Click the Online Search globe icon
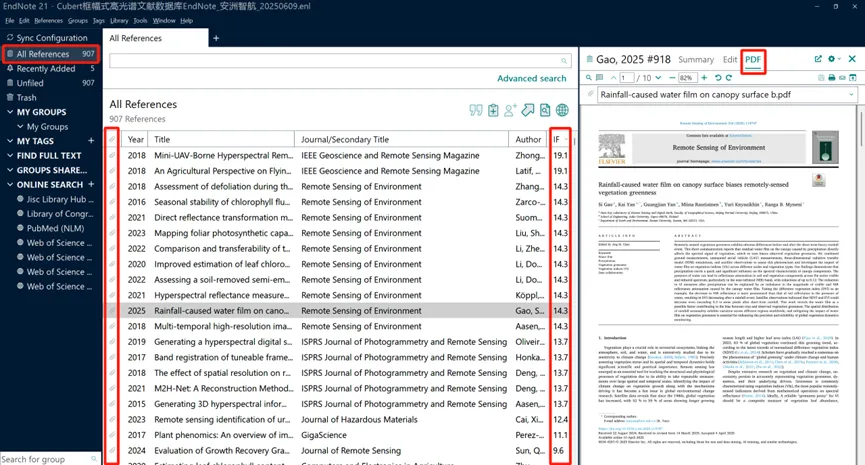 tap(562, 110)
